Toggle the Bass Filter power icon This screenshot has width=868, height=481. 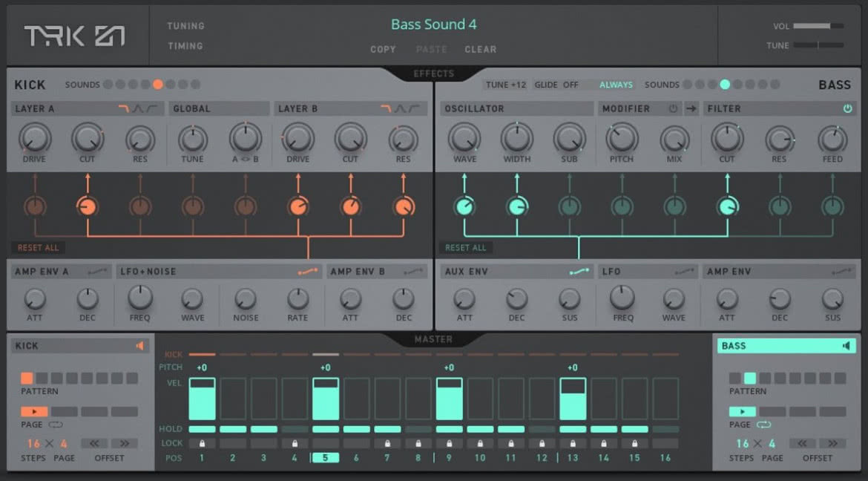847,108
